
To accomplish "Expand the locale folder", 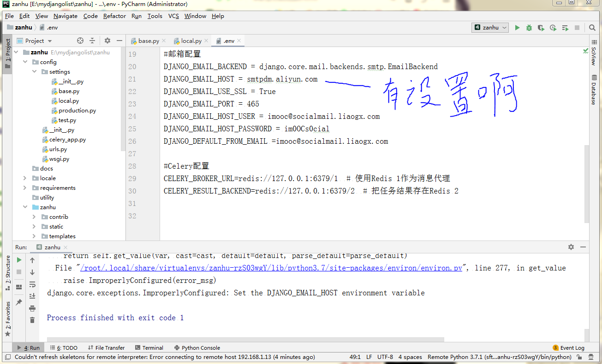I will pyautogui.click(x=25, y=178).
